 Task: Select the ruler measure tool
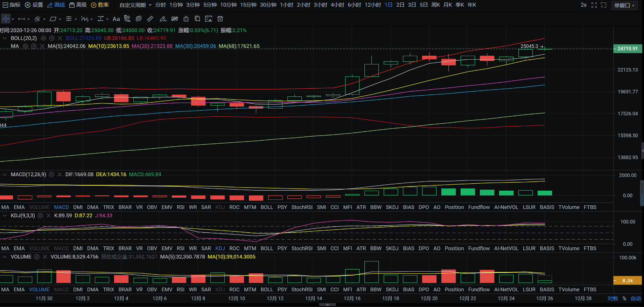click(x=150, y=19)
